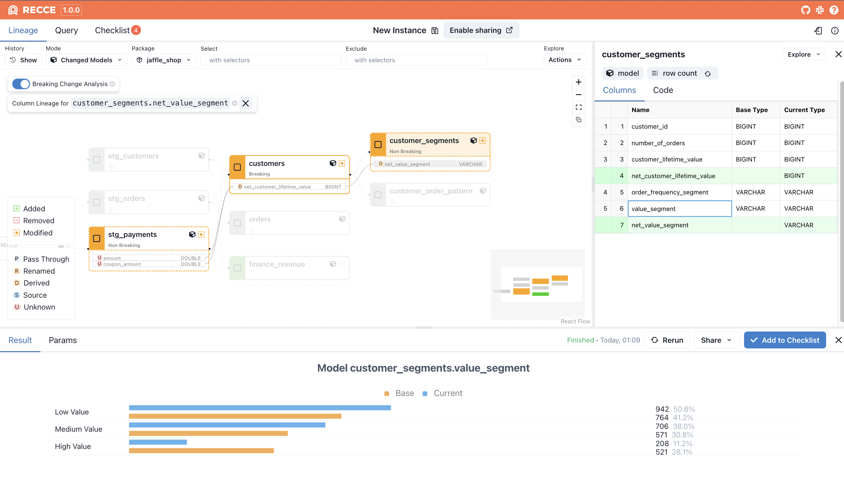844x504 pixels.
Task: Click the Low Value blue bar
Action: tap(260, 408)
